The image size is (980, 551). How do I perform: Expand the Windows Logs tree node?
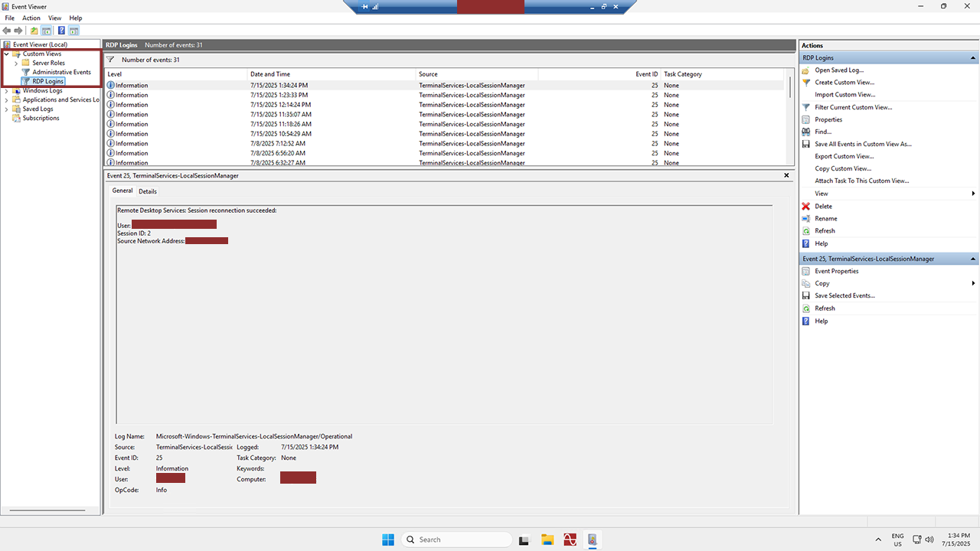7,90
